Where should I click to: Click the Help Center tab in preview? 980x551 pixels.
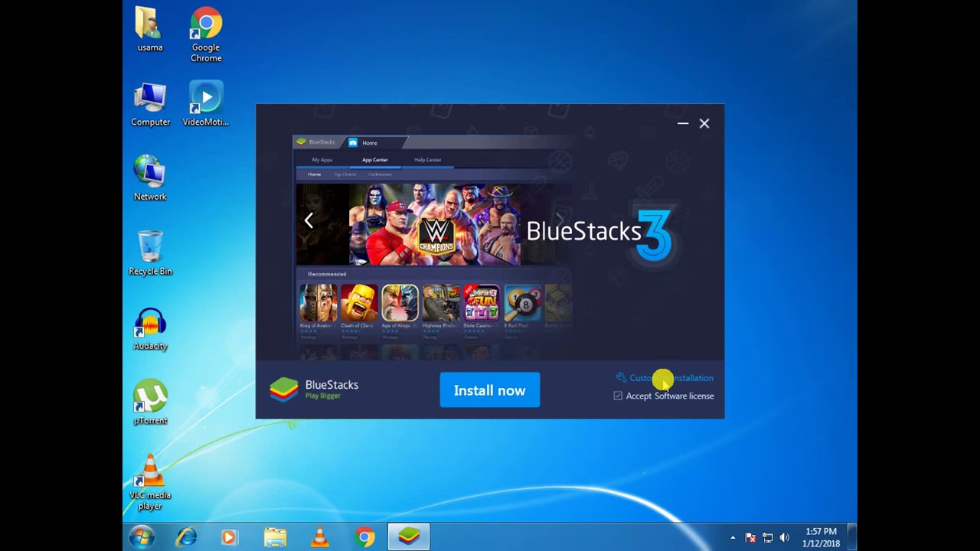click(x=428, y=160)
